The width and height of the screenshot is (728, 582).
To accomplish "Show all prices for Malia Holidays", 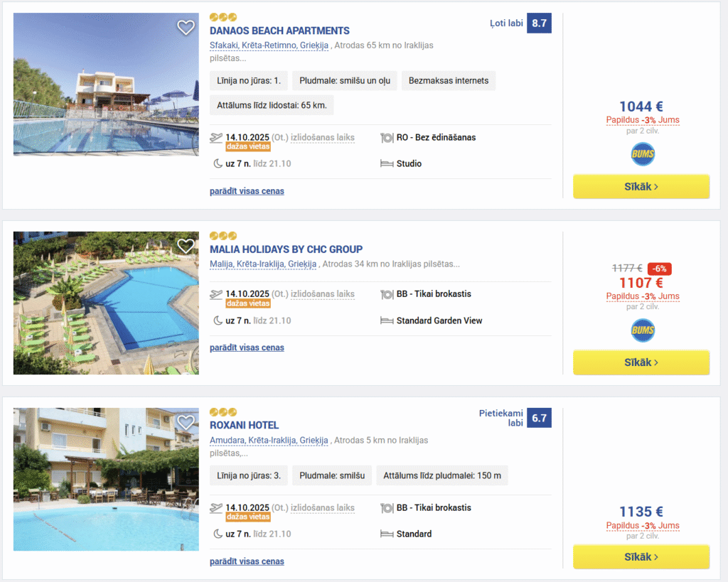I will coord(247,347).
